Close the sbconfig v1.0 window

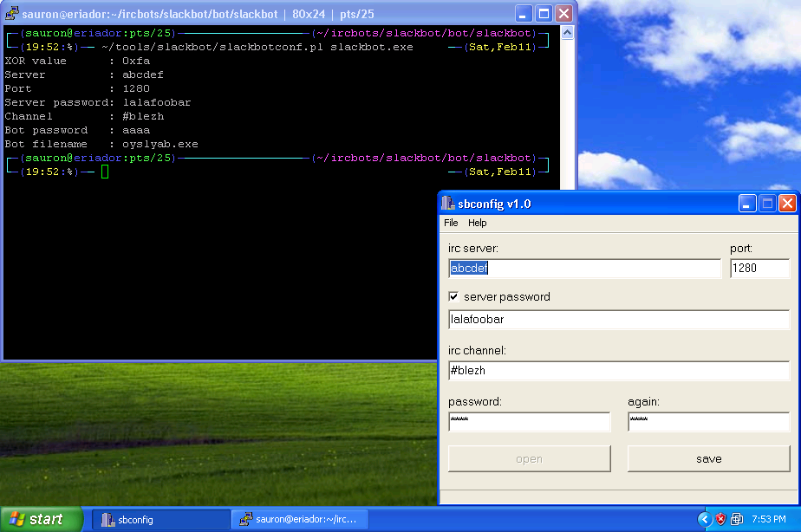(x=787, y=204)
